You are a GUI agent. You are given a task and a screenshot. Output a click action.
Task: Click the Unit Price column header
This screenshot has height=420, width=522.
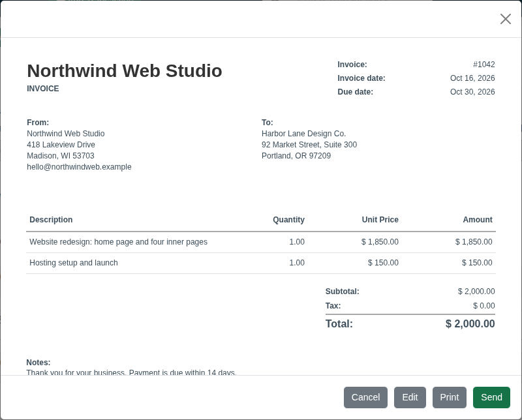pos(380,220)
